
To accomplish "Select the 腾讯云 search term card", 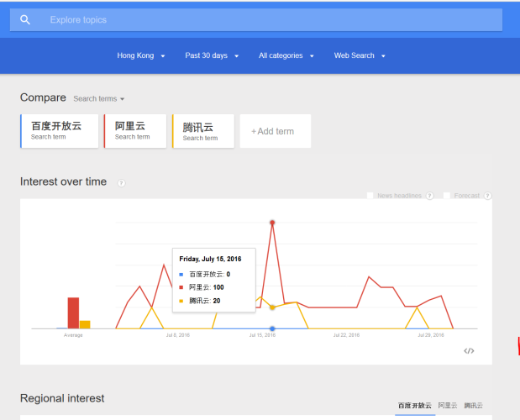I will click(203, 131).
